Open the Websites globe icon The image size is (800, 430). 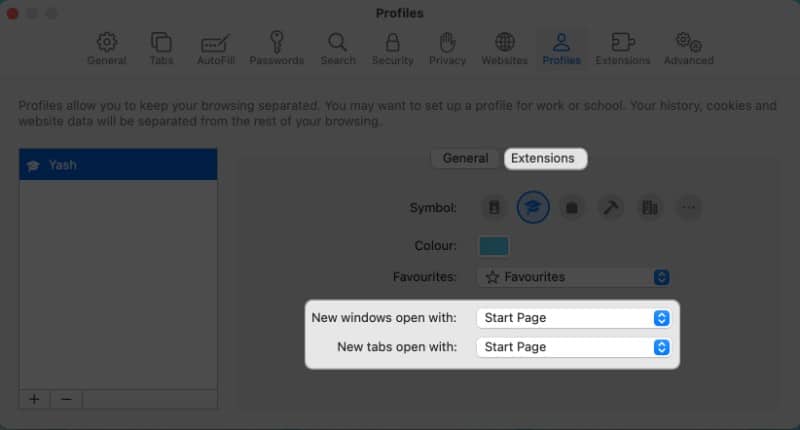(504, 47)
